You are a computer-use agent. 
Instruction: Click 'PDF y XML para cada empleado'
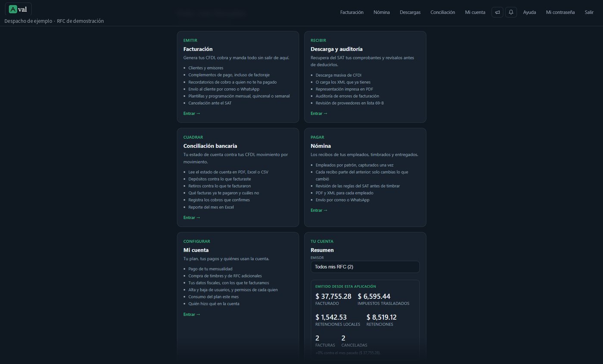[345, 193]
